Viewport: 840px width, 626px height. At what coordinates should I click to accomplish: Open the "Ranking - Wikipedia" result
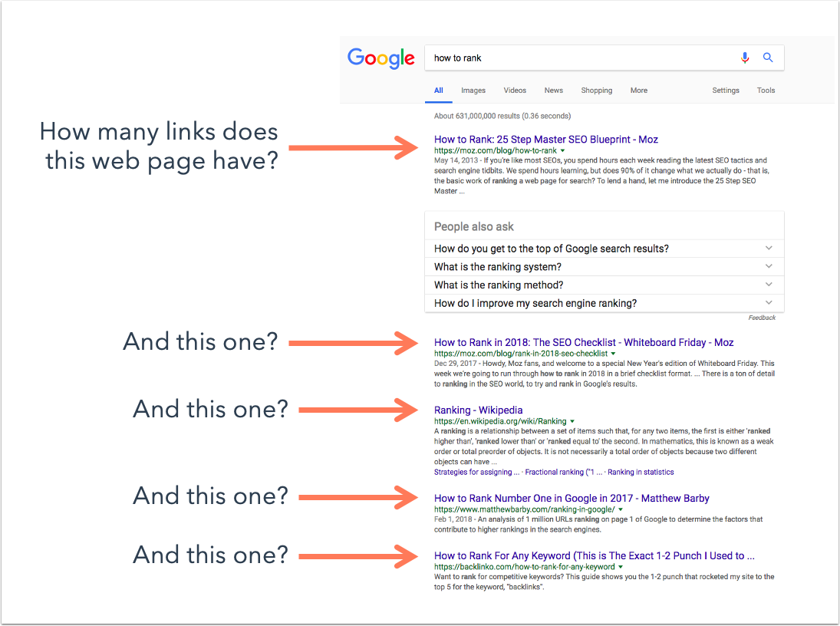pos(479,410)
